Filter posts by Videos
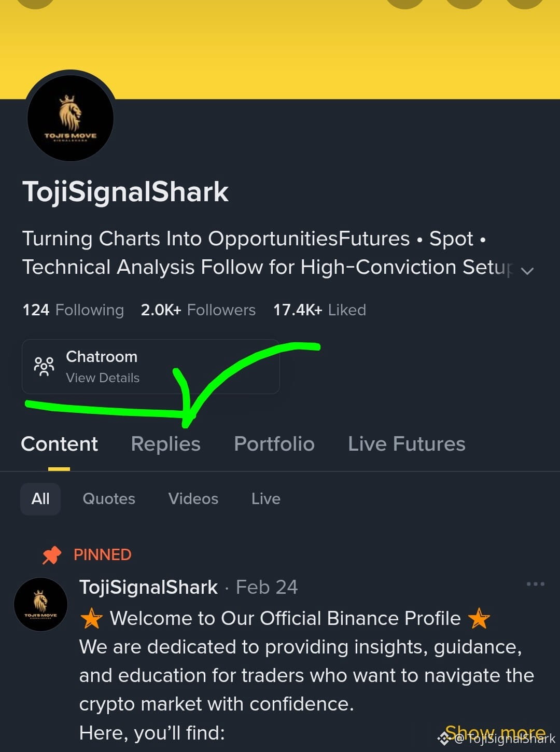560x752 pixels. click(193, 499)
